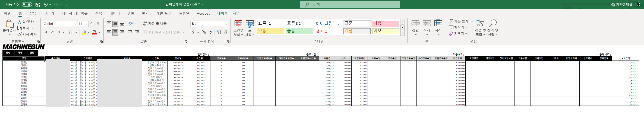Viewport: 644px width, 114px height.
Task: Decrease font size button
Action: click(99, 24)
